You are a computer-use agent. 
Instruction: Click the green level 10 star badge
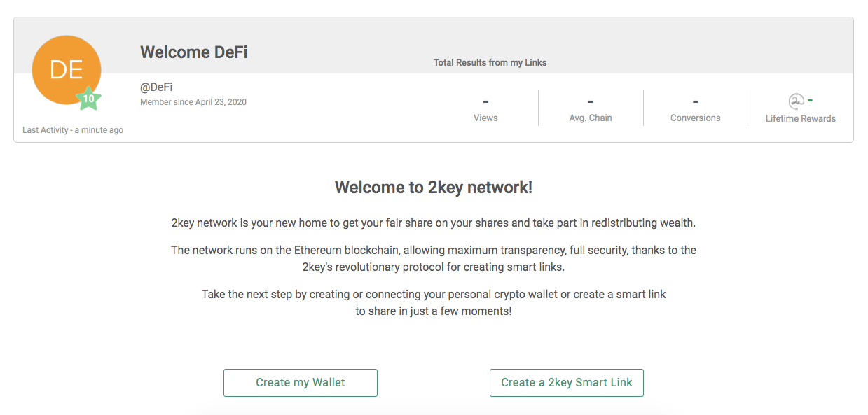[x=88, y=99]
